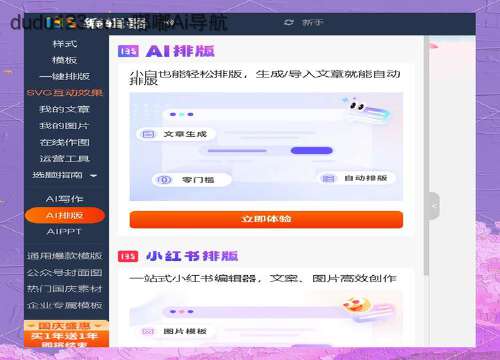The height and width of the screenshot is (360, 500).
Task: Click the 135 editor logo
Action: click(96, 23)
